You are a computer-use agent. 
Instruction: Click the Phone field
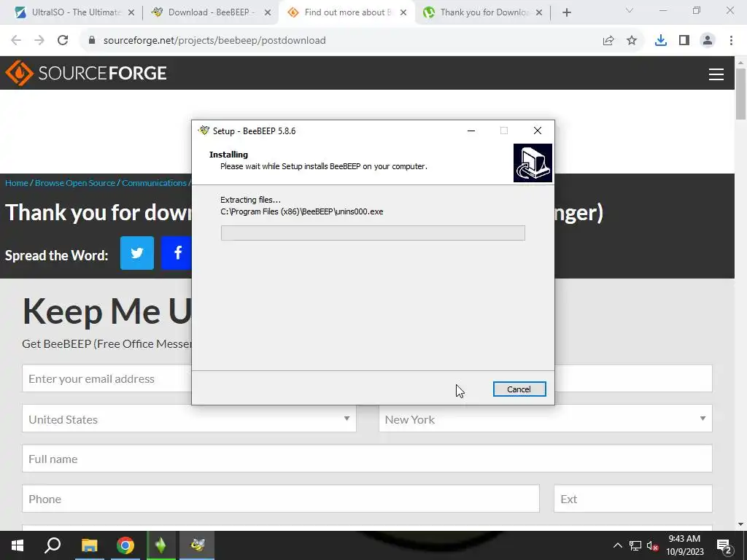[x=281, y=499]
